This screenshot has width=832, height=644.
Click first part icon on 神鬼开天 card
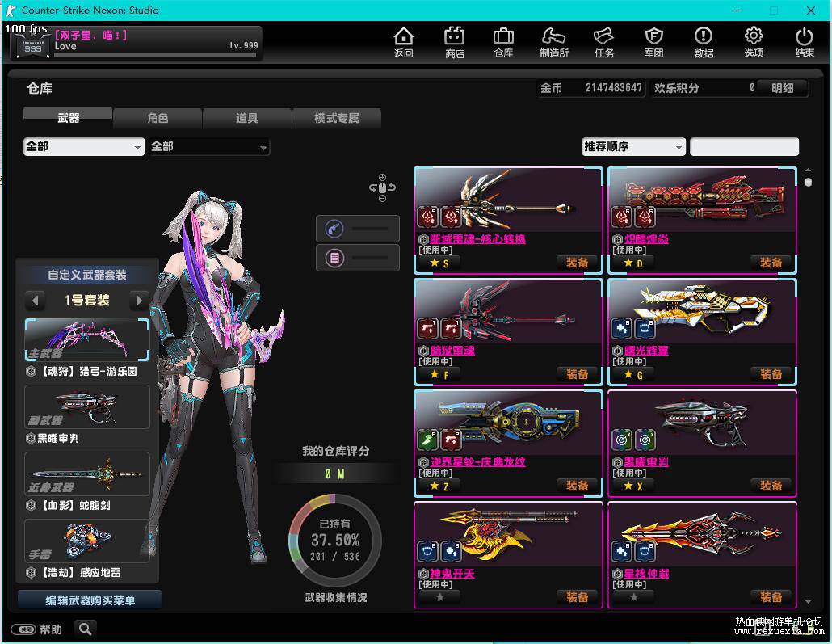coord(428,551)
